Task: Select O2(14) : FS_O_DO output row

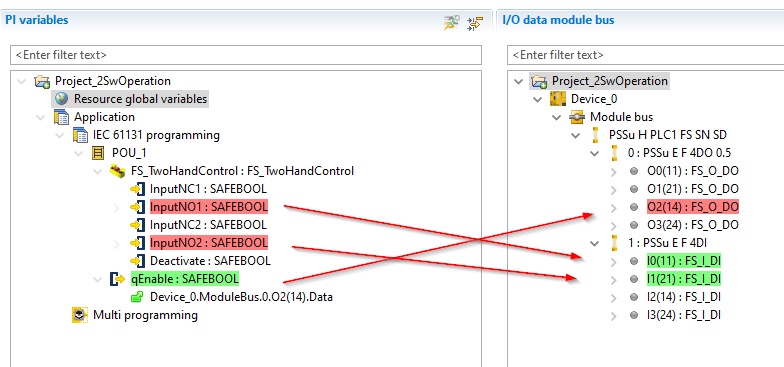Action: click(693, 207)
